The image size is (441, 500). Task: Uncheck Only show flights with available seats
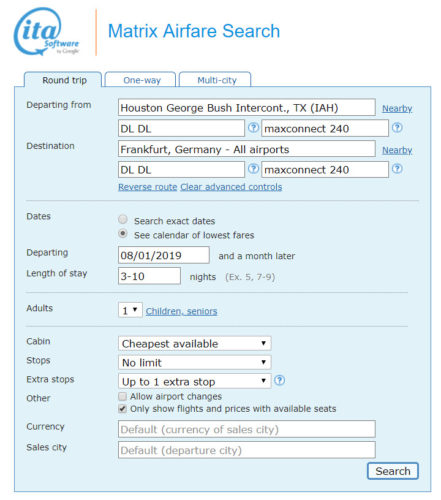[x=123, y=409]
